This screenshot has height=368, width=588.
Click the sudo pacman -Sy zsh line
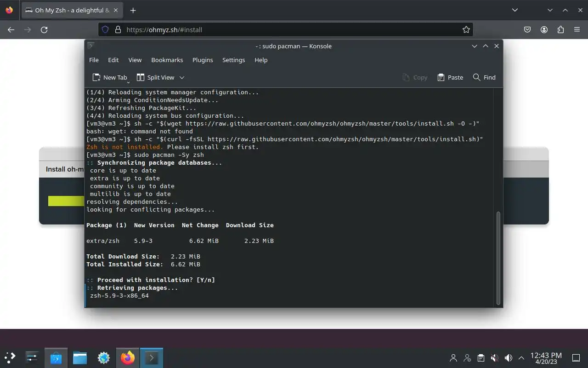click(145, 155)
